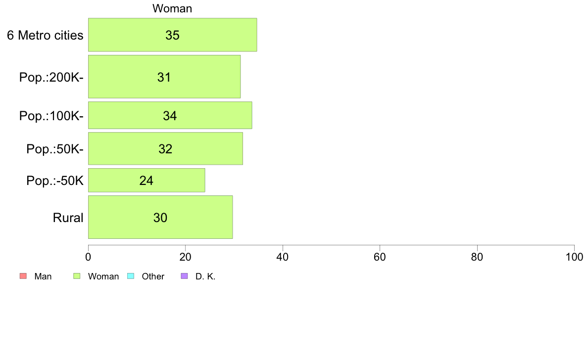Select the Pop.:200K- bar showing 31
The width and height of the screenshot is (588, 364).
pos(164,77)
